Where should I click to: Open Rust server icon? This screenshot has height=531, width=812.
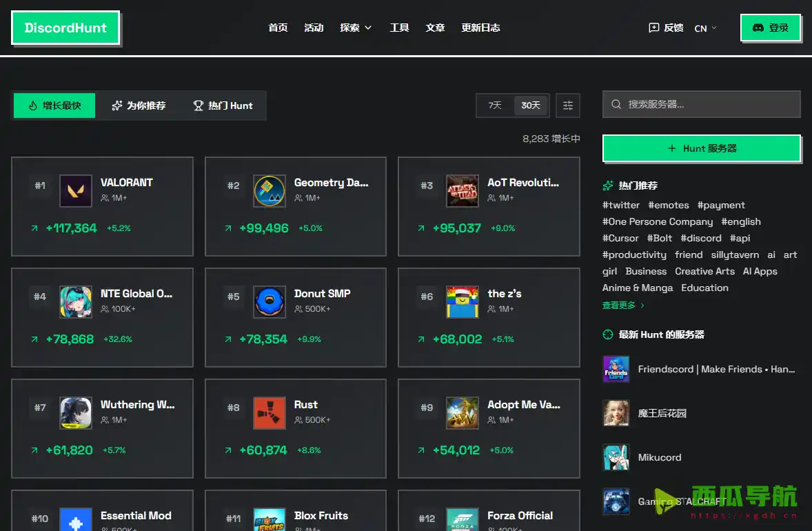(x=270, y=413)
